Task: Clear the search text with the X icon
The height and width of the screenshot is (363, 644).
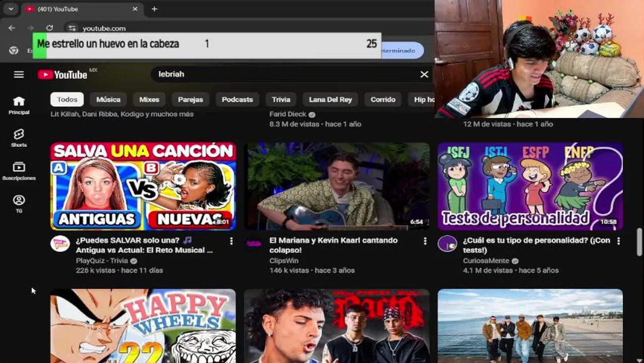Action: [x=424, y=75]
